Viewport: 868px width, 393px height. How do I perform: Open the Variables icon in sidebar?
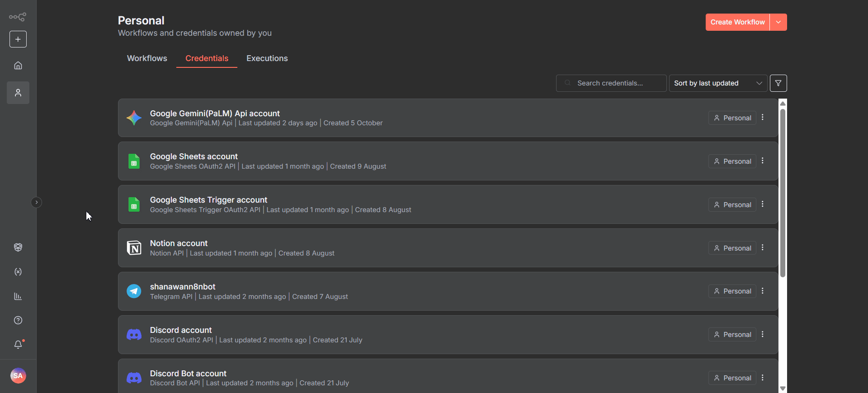pos(18,272)
